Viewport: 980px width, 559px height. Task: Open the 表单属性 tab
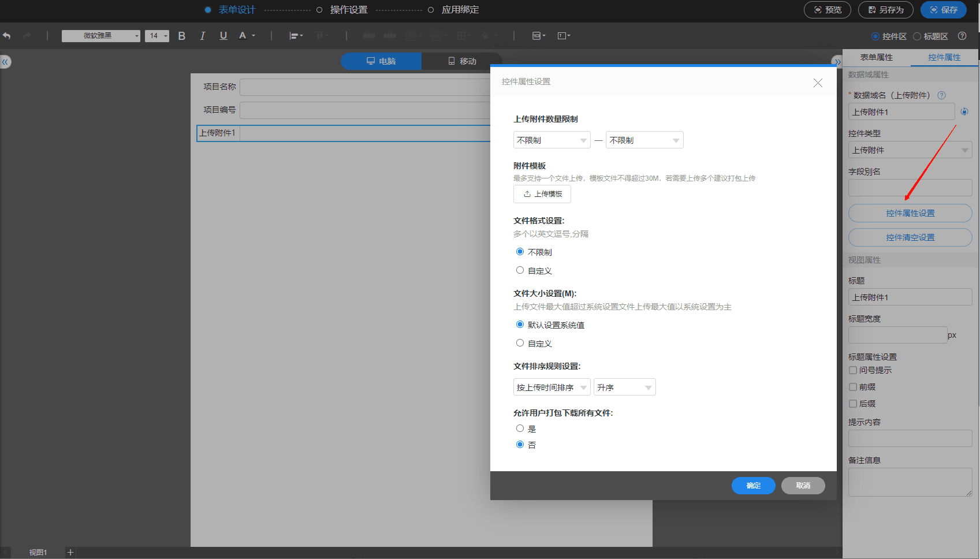[x=877, y=57]
